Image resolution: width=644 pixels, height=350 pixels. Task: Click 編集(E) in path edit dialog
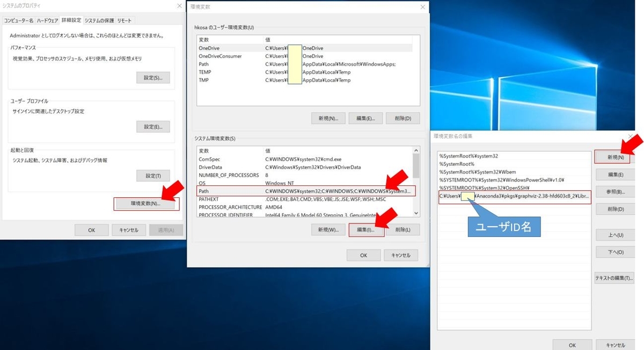(616, 174)
